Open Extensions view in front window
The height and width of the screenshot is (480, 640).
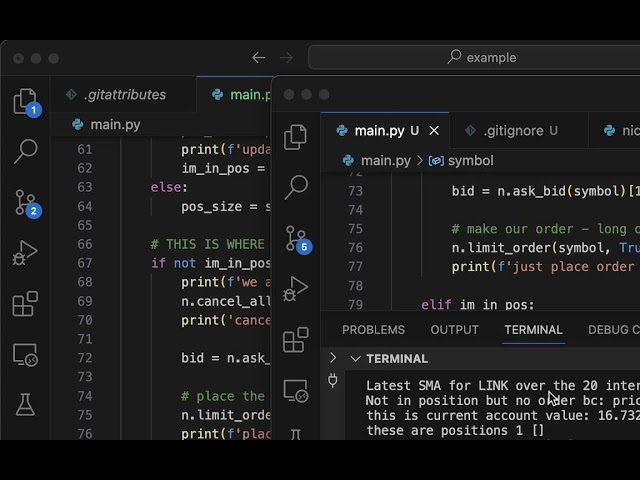pos(296,340)
